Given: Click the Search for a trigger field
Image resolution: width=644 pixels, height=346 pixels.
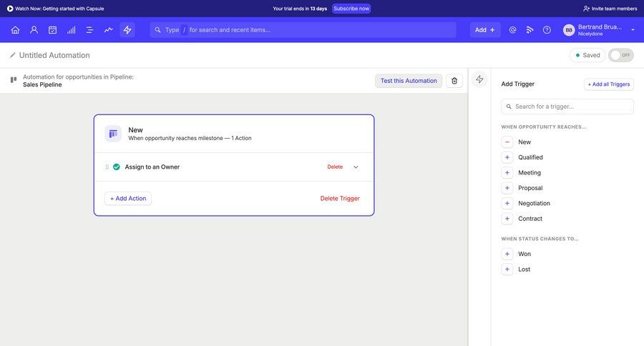Looking at the screenshot, I should tap(570, 107).
